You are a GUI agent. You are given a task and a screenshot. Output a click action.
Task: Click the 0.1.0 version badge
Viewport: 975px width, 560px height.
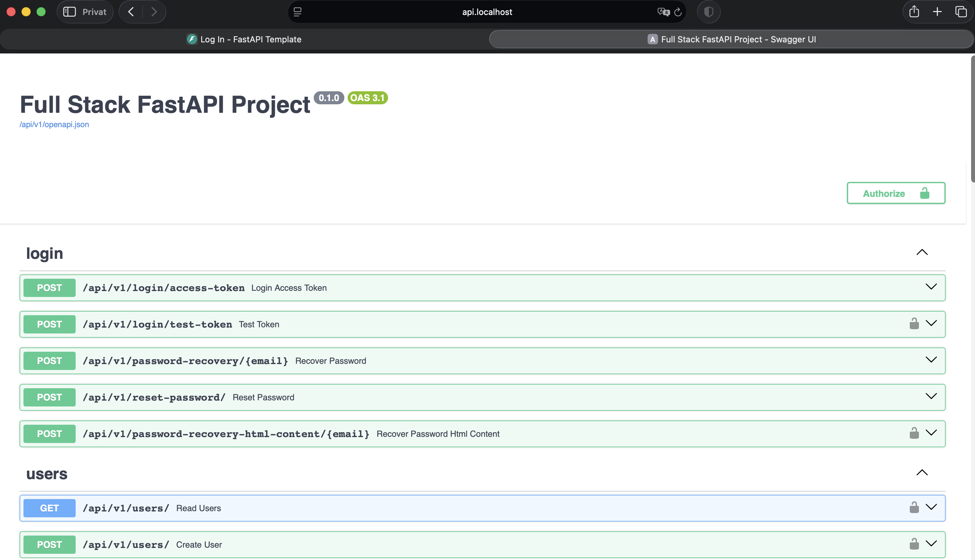coord(329,98)
